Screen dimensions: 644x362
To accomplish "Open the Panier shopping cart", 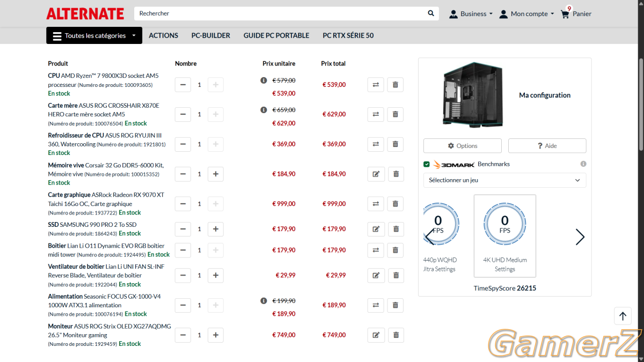I will click(576, 13).
